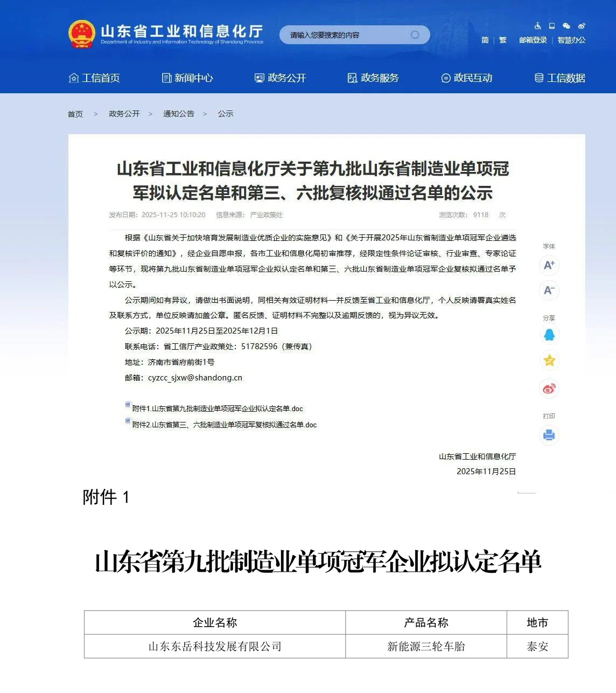Download 附件1 第九批单项冠军拟认定名单.doc

[218, 408]
